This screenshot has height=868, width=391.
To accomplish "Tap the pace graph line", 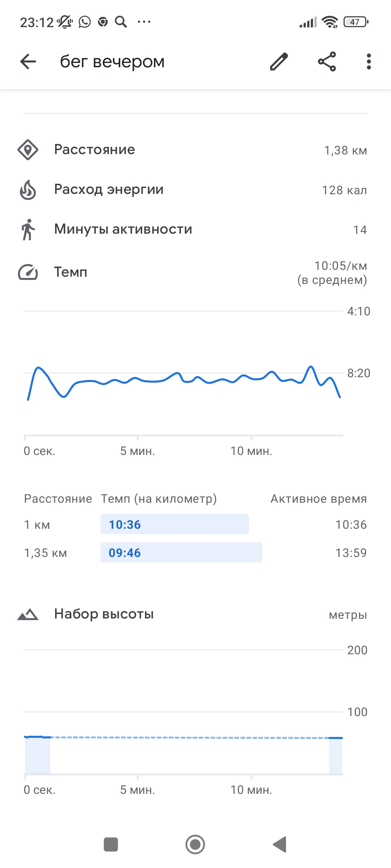I will (184, 381).
